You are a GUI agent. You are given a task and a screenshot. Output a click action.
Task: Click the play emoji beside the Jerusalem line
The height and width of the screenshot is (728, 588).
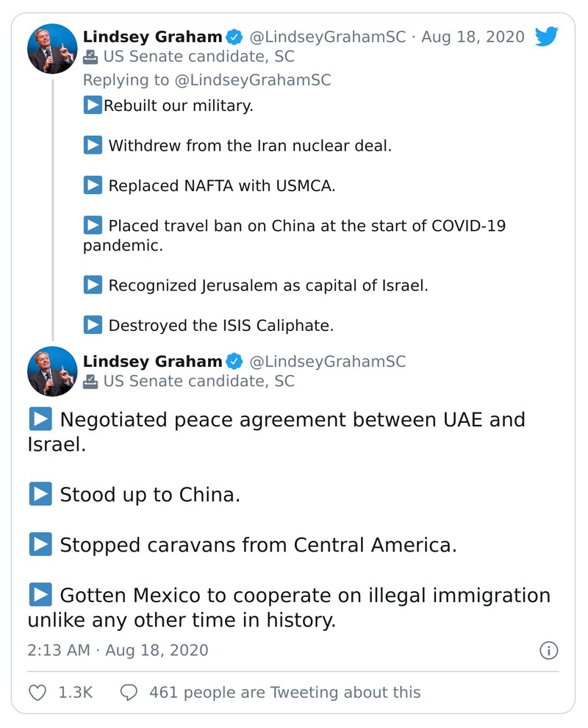93,285
